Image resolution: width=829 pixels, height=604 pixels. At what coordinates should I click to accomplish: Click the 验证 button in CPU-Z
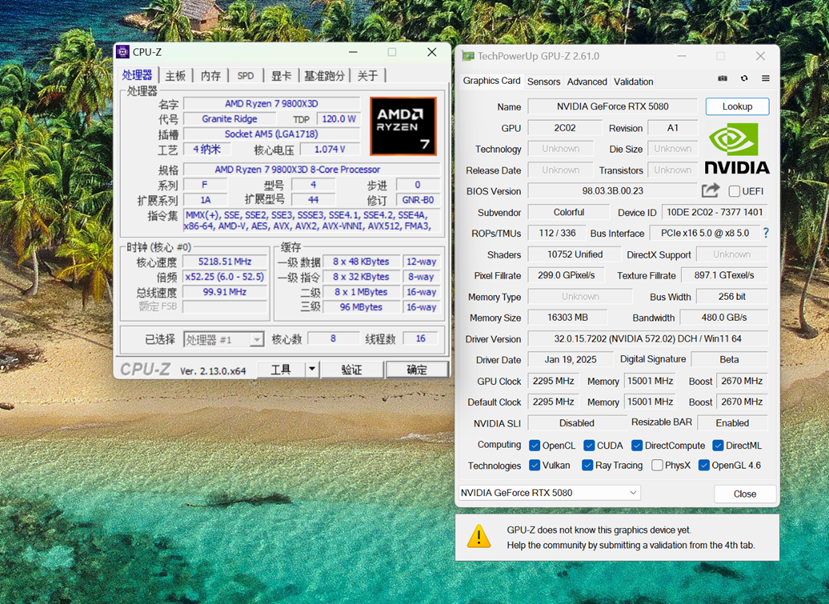351,369
